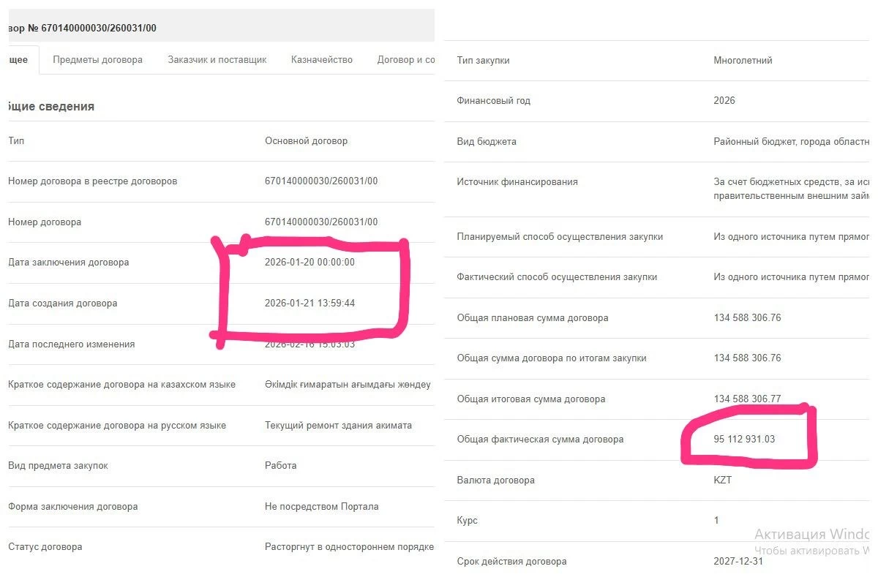Click the Текущий ремонт здания акимата value
This screenshot has height=588, width=878.
[338, 426]
